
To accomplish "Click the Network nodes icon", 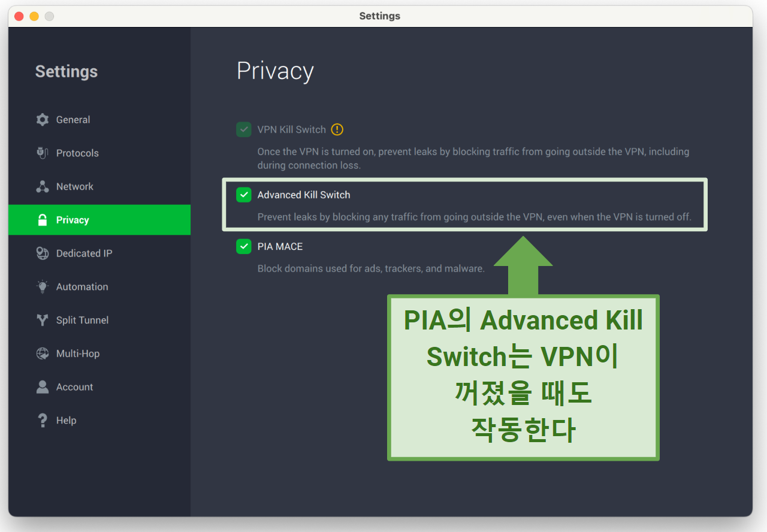I will pyautogui.click(x=43, y=187).
